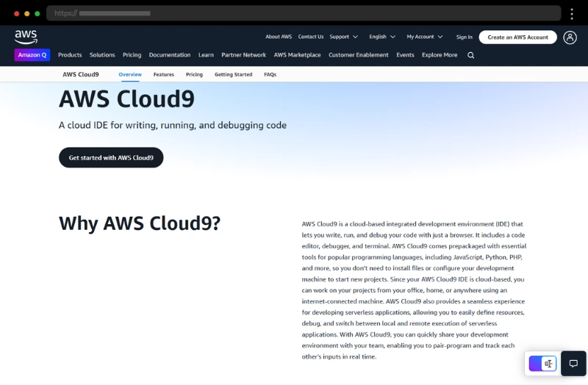Select the Features tab
This screenshot has height=385, width=588.
(164, 74)
